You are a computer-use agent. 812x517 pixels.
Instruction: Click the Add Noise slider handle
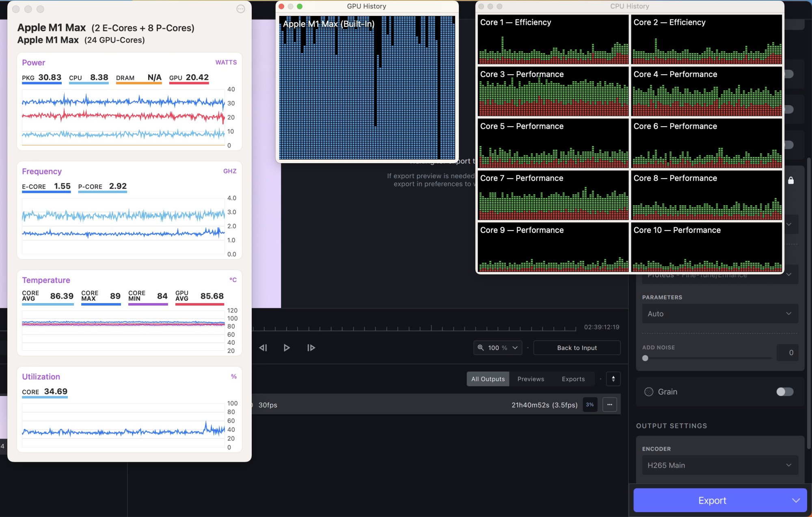[645, 358]
